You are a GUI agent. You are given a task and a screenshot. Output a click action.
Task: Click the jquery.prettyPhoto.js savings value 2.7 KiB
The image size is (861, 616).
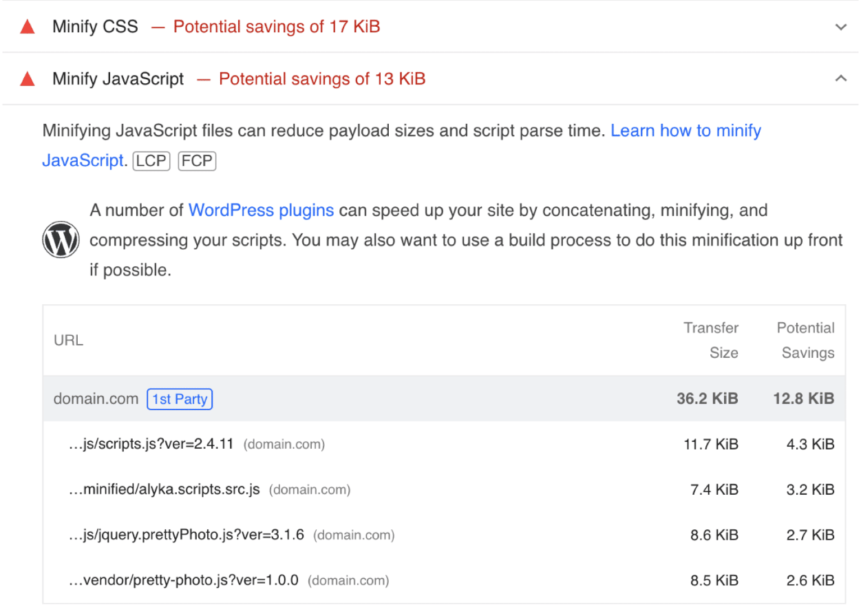pos(810,535)
